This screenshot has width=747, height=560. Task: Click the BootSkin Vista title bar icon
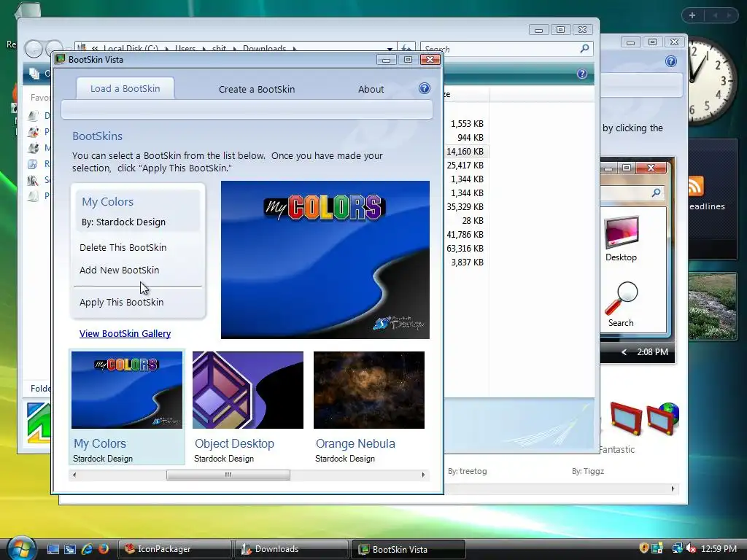tap(60, 60)
